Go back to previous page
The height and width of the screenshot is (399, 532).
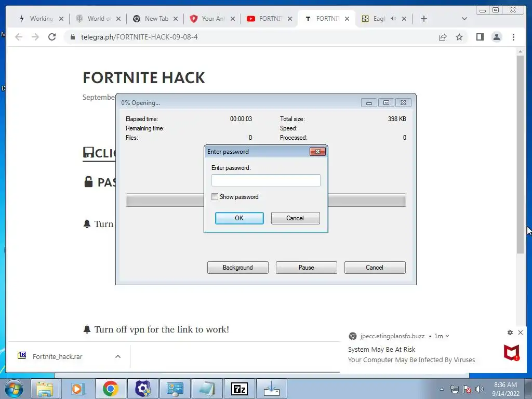pyautogui.click(x=19, y=37)
